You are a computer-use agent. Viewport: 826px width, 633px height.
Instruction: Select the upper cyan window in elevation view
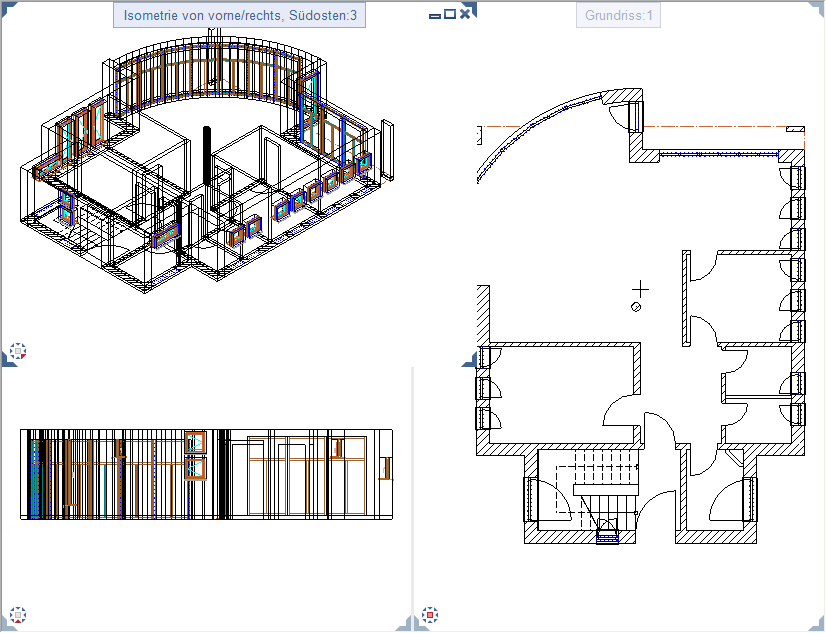pos(195,443)
